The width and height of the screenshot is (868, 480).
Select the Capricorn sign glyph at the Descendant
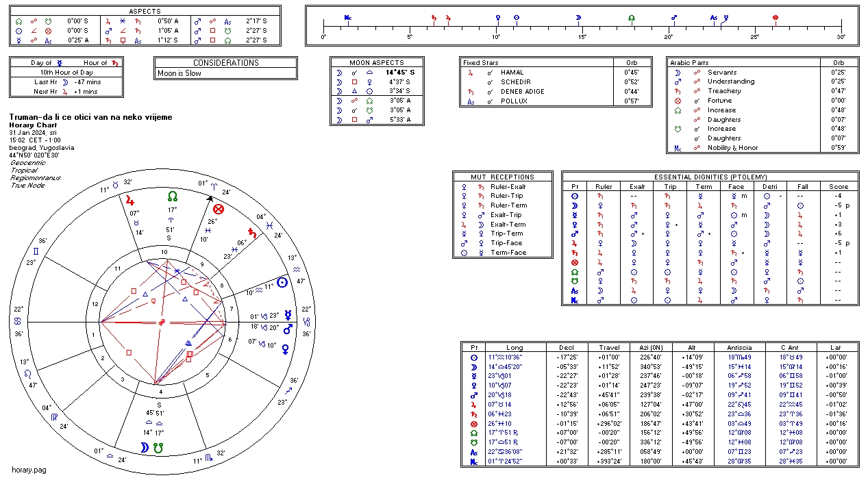[306, 321]
